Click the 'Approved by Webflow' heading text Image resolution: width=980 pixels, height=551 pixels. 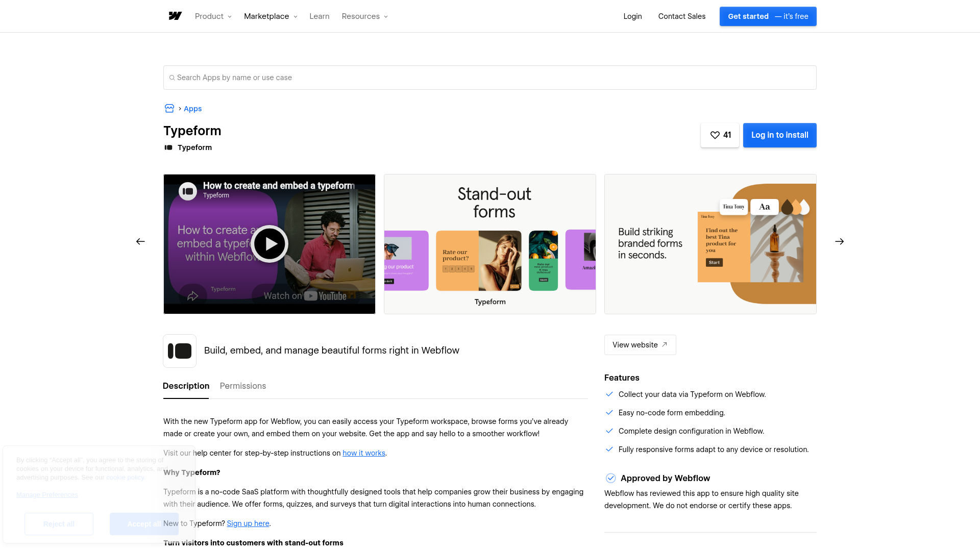(665, 478)
